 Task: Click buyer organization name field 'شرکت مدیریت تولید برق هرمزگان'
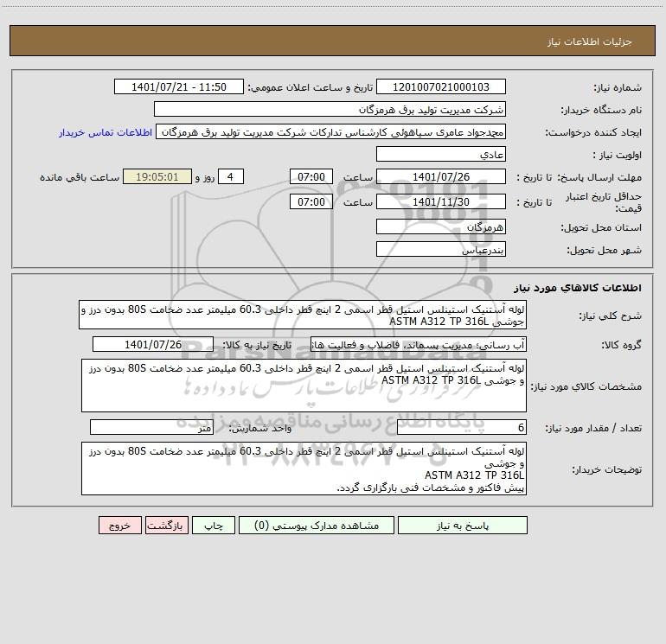[330, 109]
